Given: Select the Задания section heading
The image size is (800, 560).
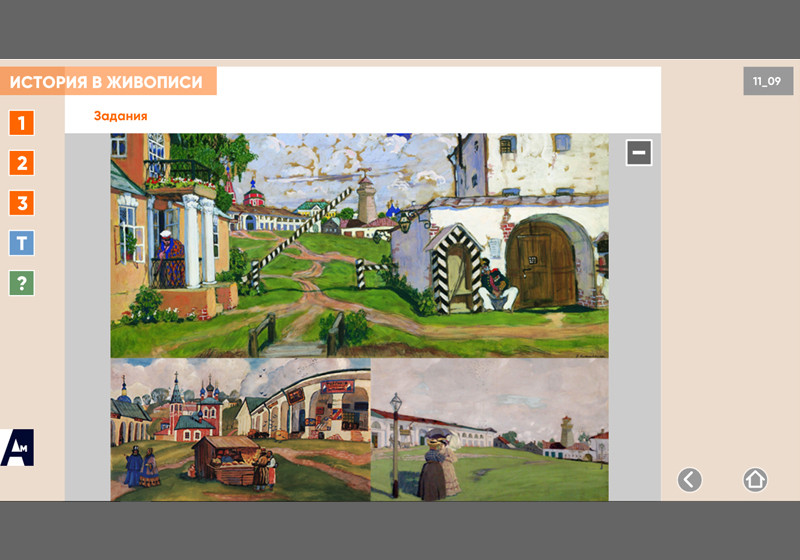Looking at the screenshot, I should (121, 116).
